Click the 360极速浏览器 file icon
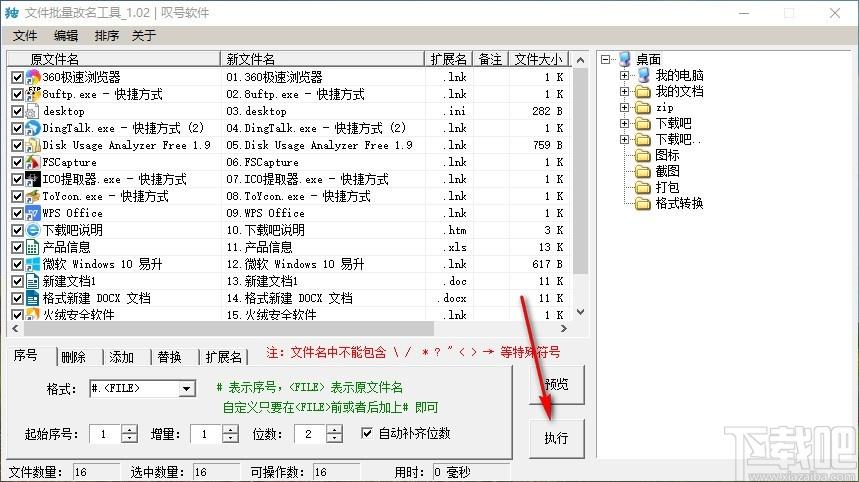 tap(33, 77)
